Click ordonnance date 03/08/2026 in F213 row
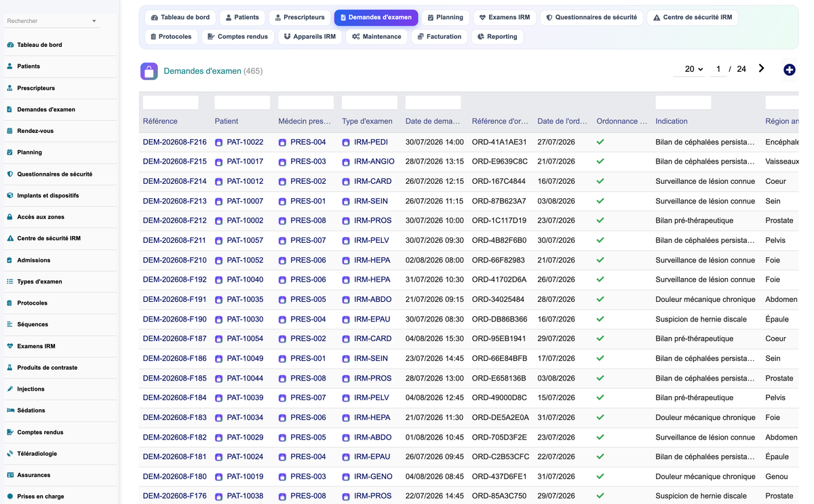Viewport: 814px width, 504px height. point(556,201)
